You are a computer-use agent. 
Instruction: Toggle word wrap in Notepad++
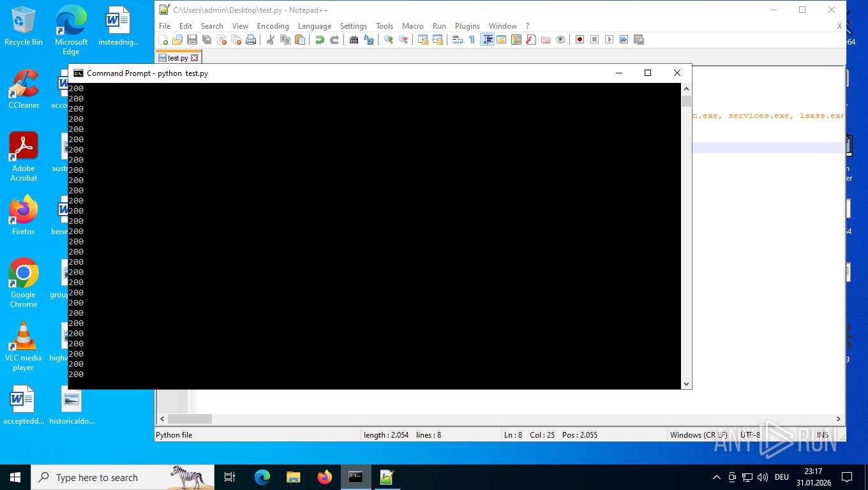coord(458,40)
